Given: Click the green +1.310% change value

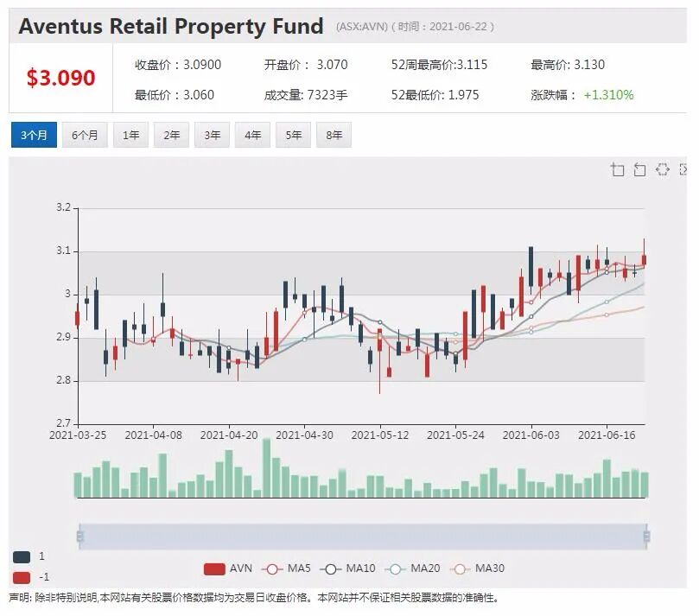Looking at the screenshot, I should pos(608,95).
